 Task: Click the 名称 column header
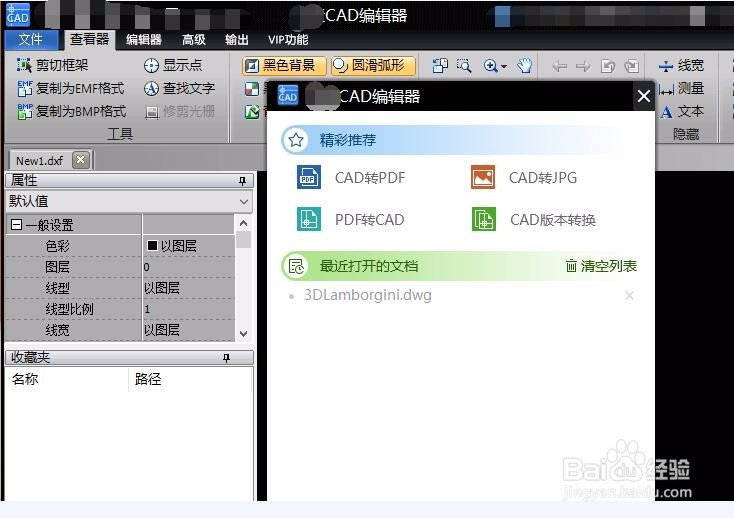tap(25, 379)
